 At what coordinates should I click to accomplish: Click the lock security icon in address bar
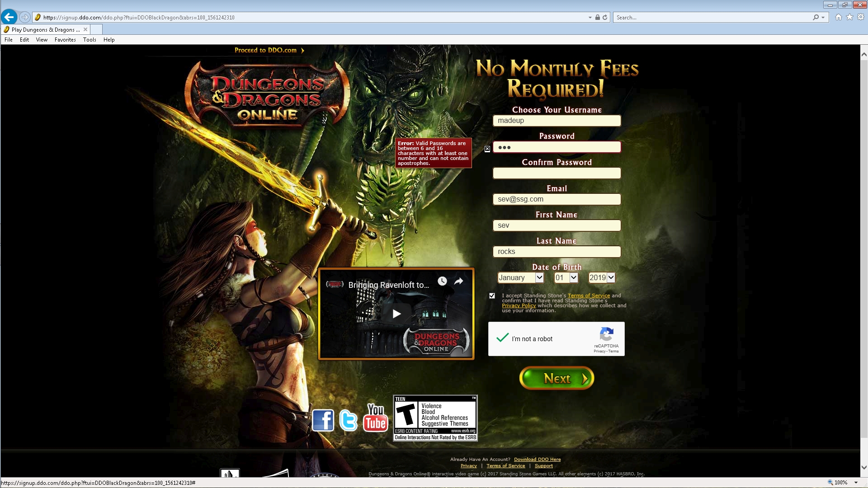pos(597,17)
